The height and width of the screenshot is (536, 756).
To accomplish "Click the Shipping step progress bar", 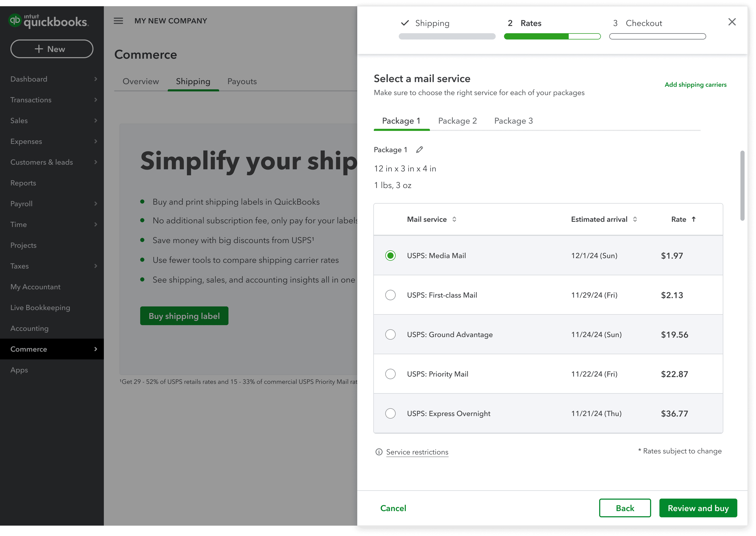I will coord(447,36).
